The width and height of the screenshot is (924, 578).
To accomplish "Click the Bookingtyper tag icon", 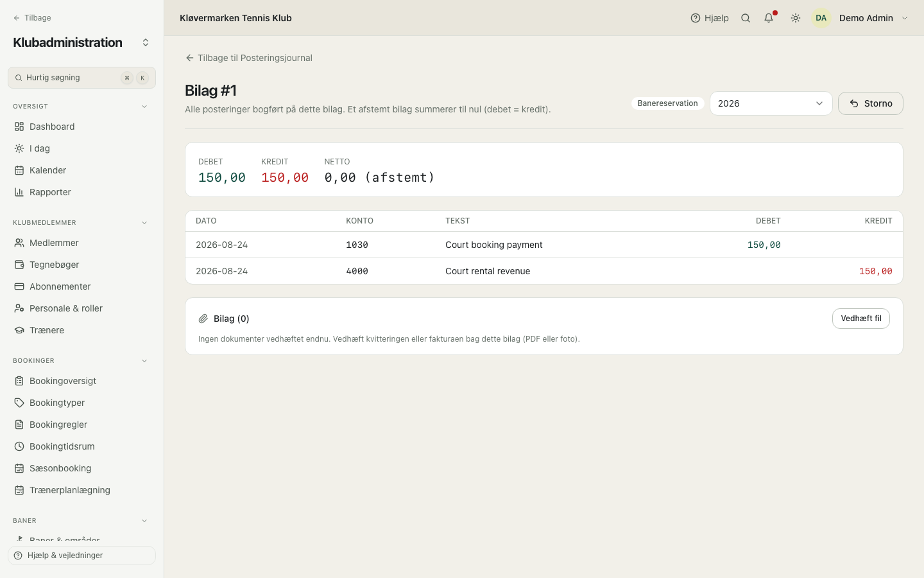I will tap(19, 403).
